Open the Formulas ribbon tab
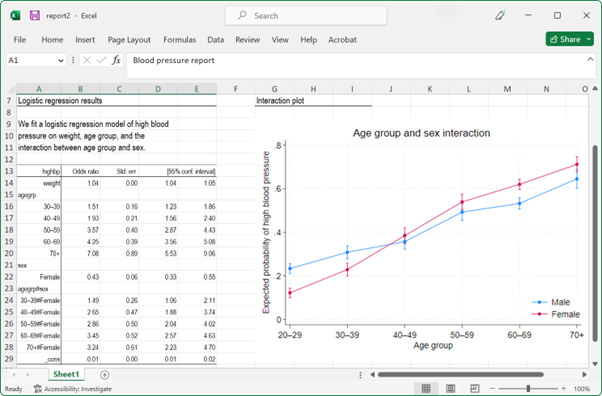This screenshot has width=602, height=396. pyautogui.click(x=180, y=40)
